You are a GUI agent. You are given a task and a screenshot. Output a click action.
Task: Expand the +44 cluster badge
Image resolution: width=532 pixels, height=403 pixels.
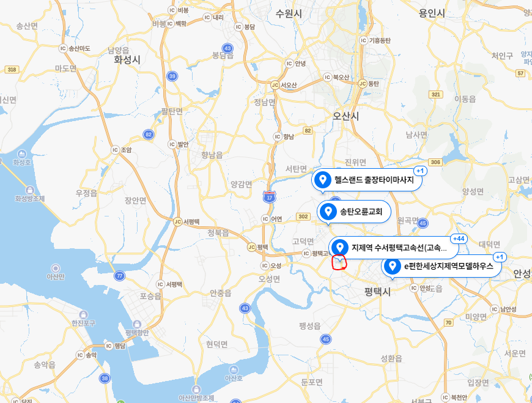[459, 239]
